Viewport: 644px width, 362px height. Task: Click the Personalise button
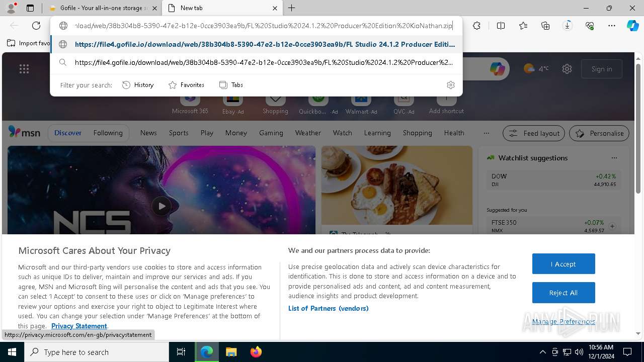tap(599, 133)
